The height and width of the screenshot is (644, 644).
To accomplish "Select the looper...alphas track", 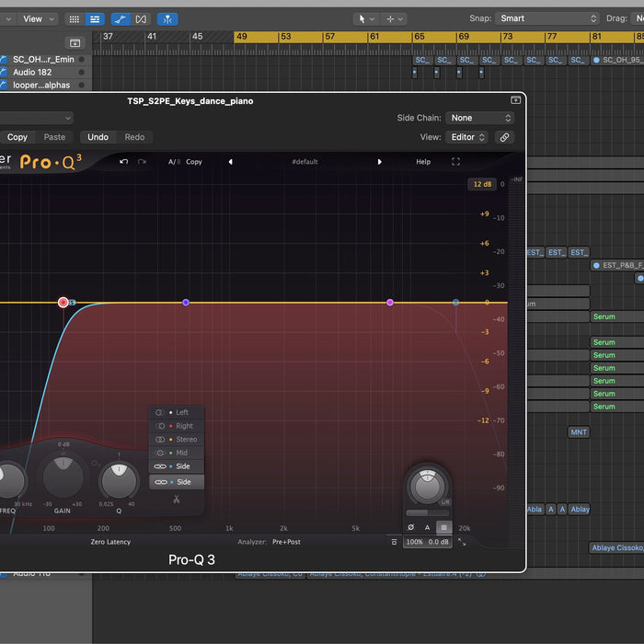I will tap(41, 85).
